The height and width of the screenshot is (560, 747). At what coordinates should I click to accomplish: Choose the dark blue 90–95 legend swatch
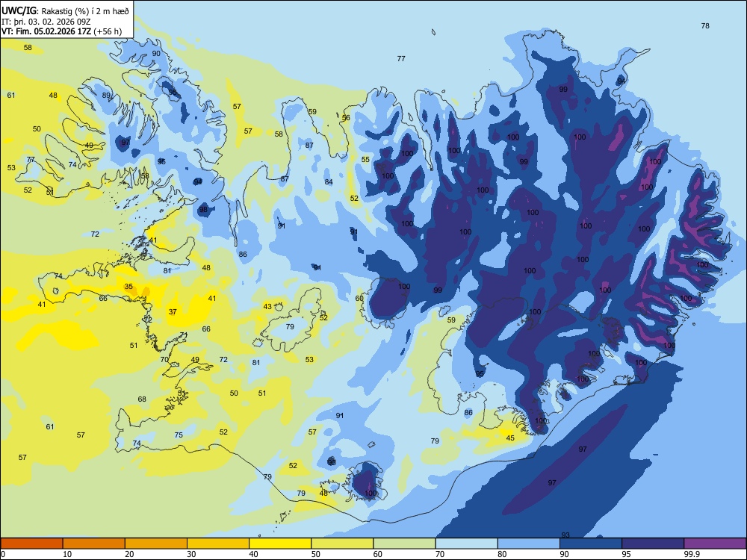point(591,544)
